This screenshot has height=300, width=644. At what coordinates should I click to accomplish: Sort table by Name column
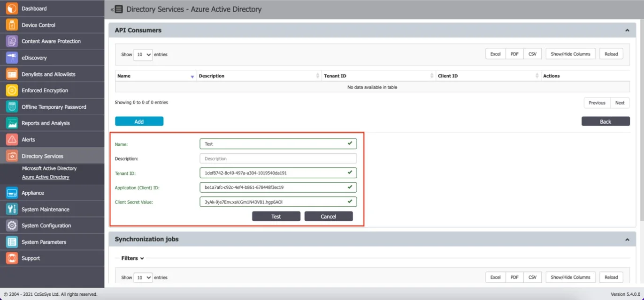tap(155, 76)
